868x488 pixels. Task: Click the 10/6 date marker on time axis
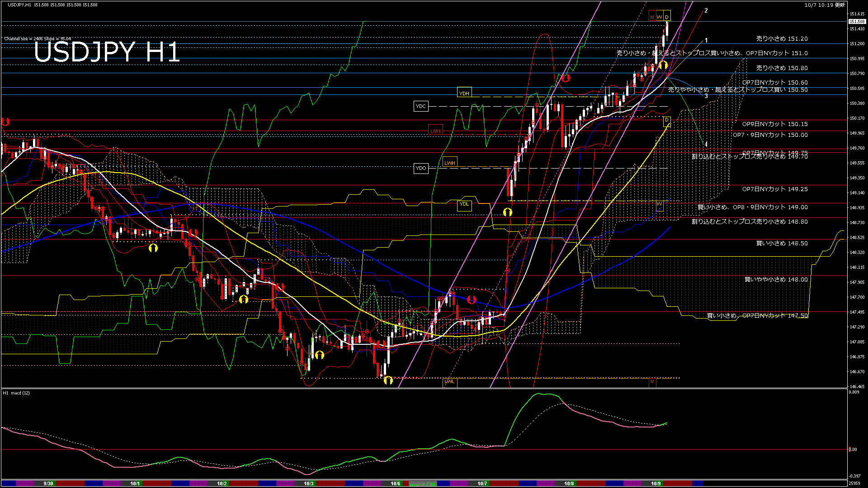pyautogui.click(x=396, y=483)
